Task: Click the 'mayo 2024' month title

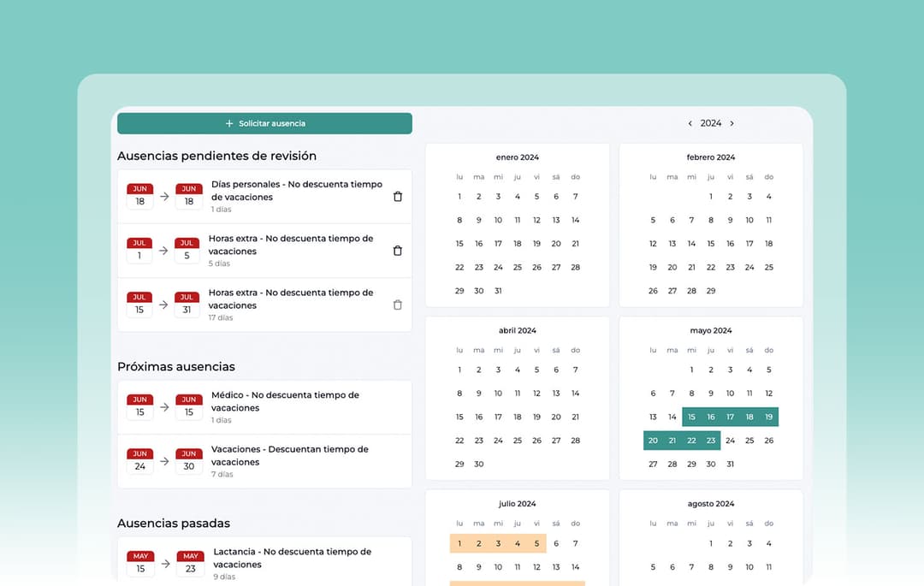Action: click(x=711, y=330)
